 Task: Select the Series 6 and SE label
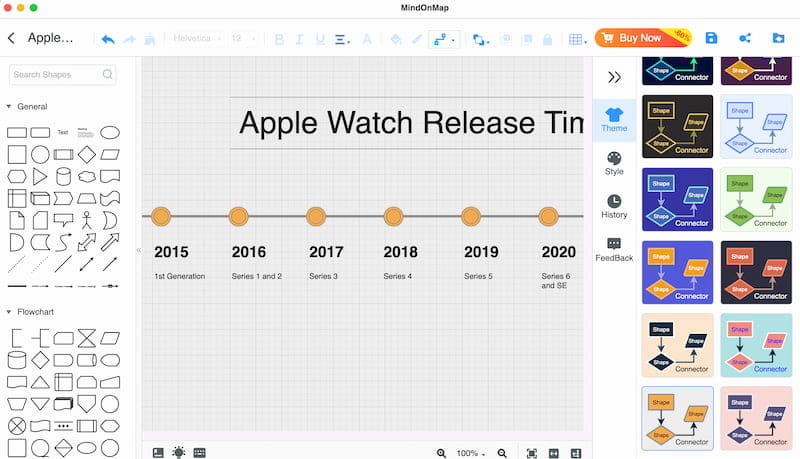click(x=556, y=280)
